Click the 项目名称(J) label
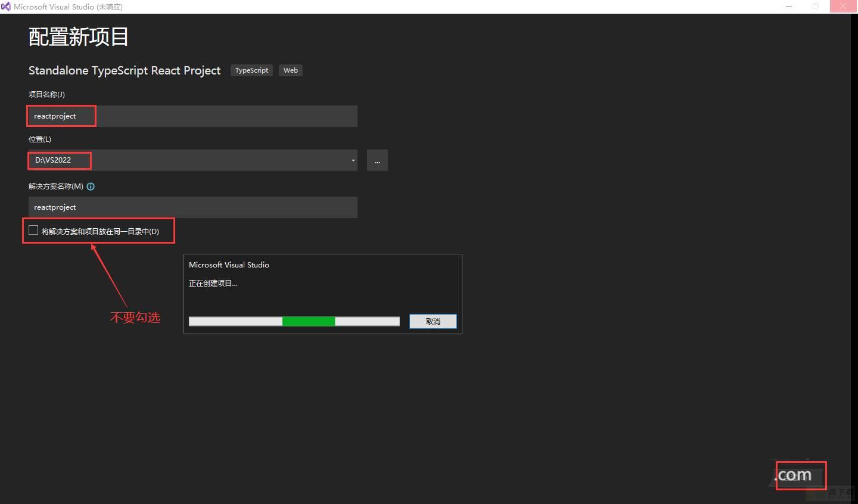This screenshot has height=504, width=858. [46, 94]
